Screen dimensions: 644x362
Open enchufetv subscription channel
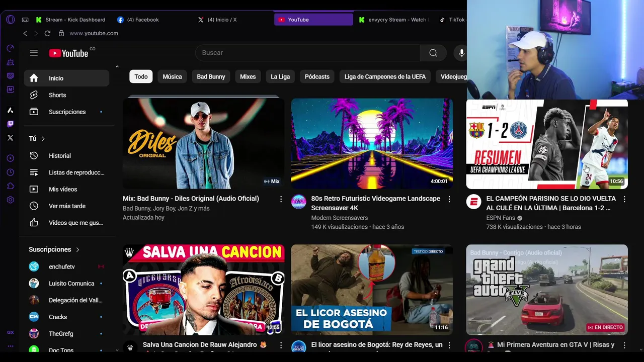pos(66,266)
